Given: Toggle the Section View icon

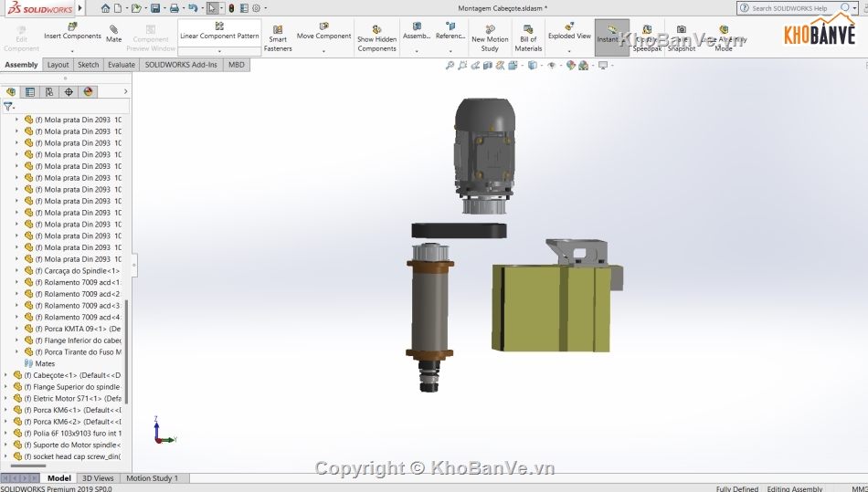Looking at the screenshot, I should tap(487, 65).
